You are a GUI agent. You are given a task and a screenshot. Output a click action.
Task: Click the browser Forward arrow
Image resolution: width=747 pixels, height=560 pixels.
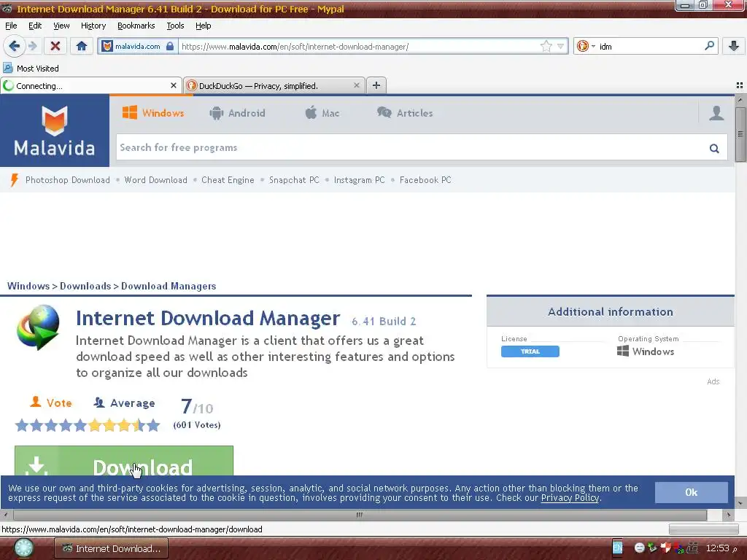tap(32, 46)
